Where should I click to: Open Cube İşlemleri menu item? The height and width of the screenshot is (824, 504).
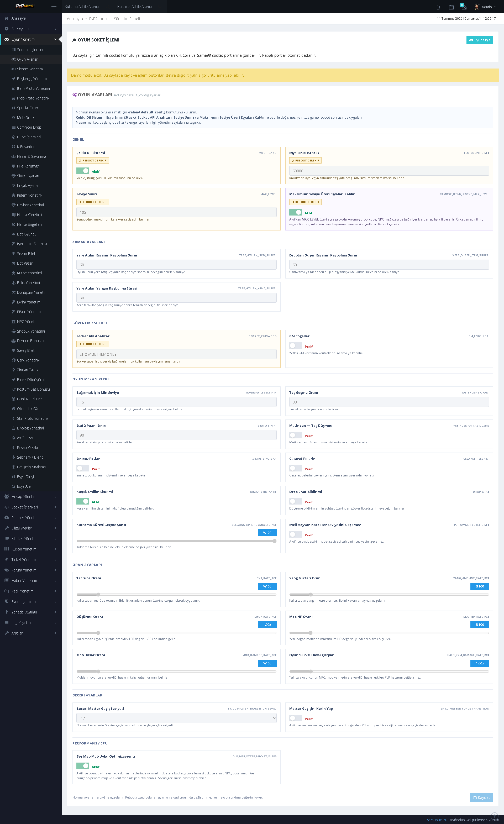coord(31,137)
